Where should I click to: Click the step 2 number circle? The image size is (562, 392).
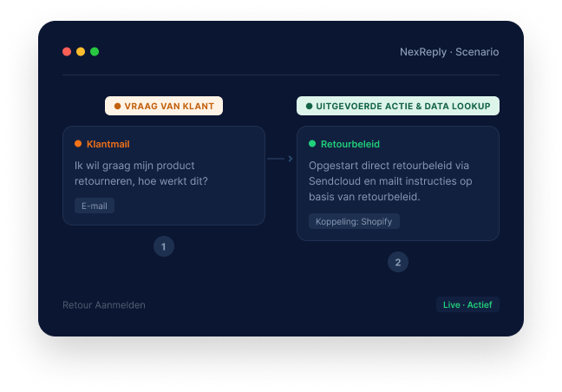pos(398,262)
